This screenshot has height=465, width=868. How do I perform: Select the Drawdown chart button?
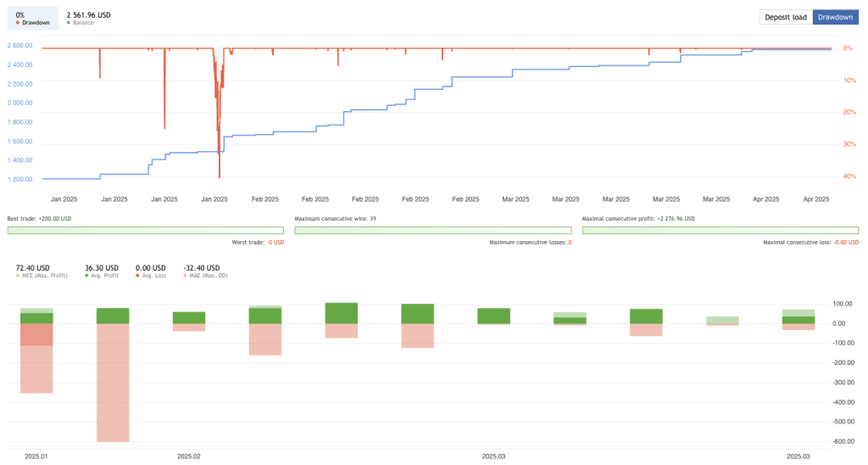point(835,17)
